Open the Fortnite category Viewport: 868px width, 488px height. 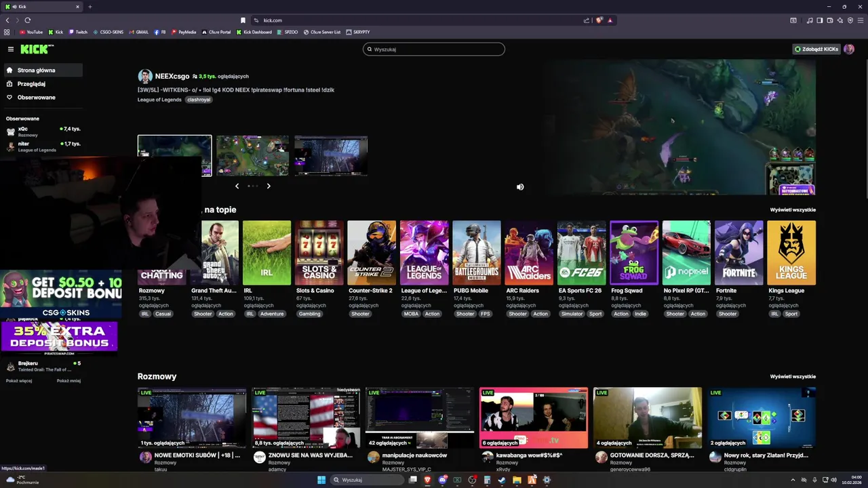pos(739,253)
